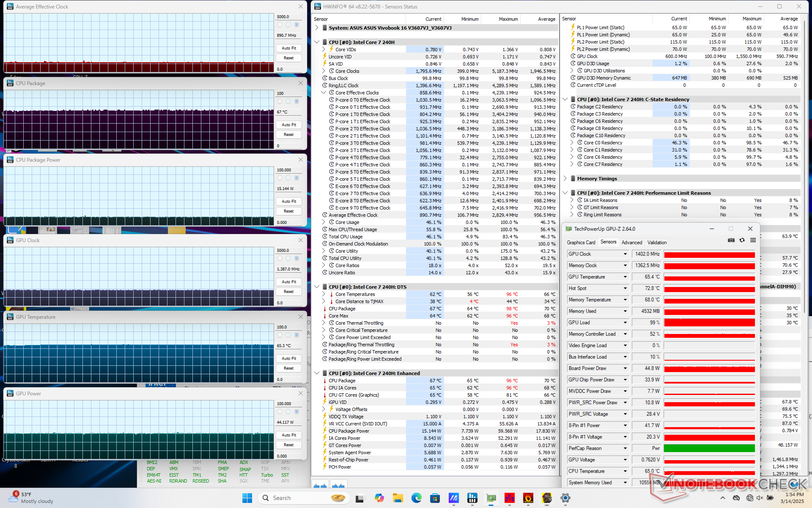Switch to the GPU-Z taskbar icon

tap(491, 498)
